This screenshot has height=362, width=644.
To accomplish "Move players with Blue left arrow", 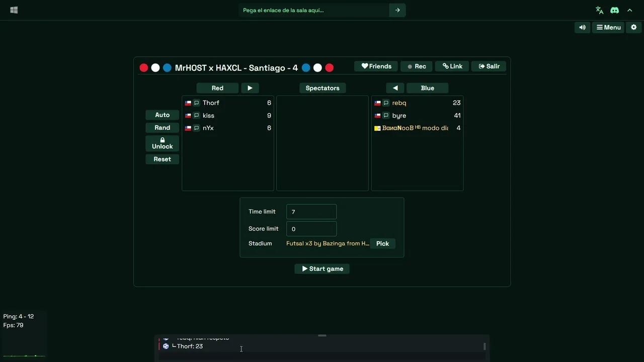I will click(395, 88).
